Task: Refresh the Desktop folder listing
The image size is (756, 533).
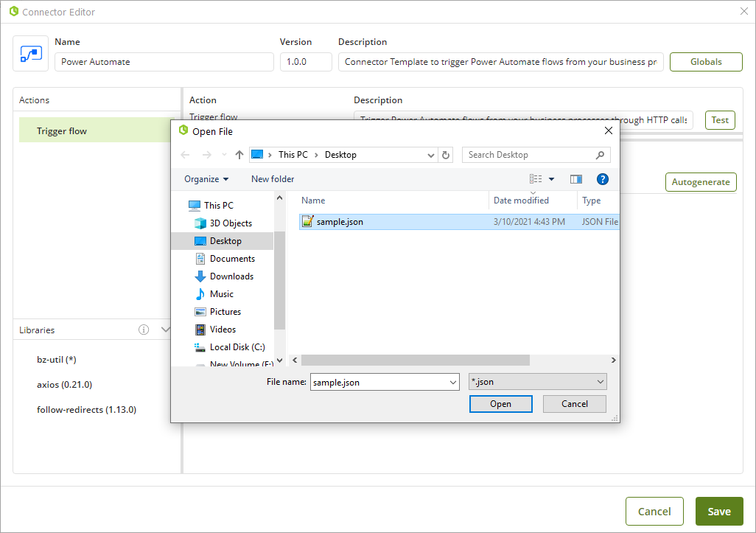Action: click(446, 155)
